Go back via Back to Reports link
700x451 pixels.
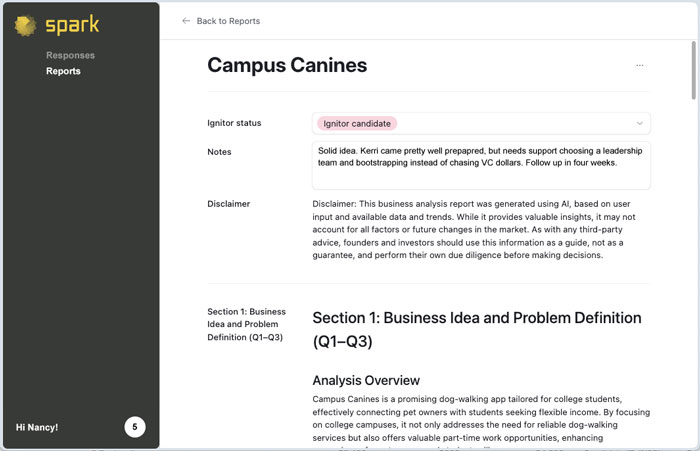point(228,21)
